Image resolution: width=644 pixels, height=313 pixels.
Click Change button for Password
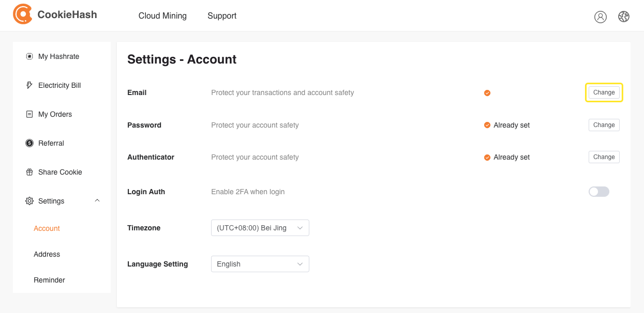point(604,125)
